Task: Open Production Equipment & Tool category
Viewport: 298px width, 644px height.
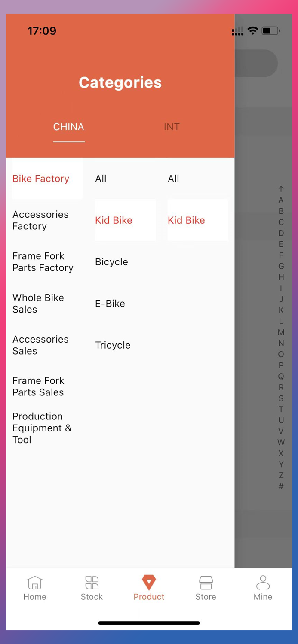Action: [42, 428]
